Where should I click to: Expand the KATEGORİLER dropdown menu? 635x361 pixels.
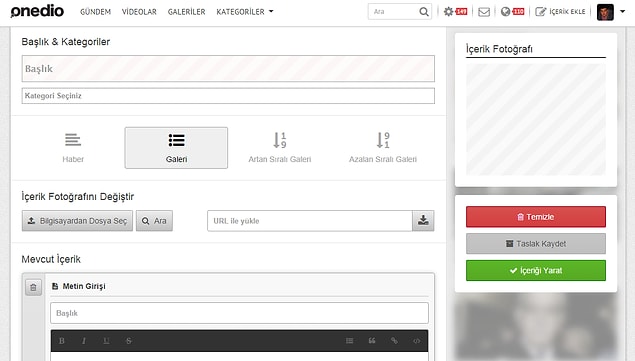[x=245, y=12]
